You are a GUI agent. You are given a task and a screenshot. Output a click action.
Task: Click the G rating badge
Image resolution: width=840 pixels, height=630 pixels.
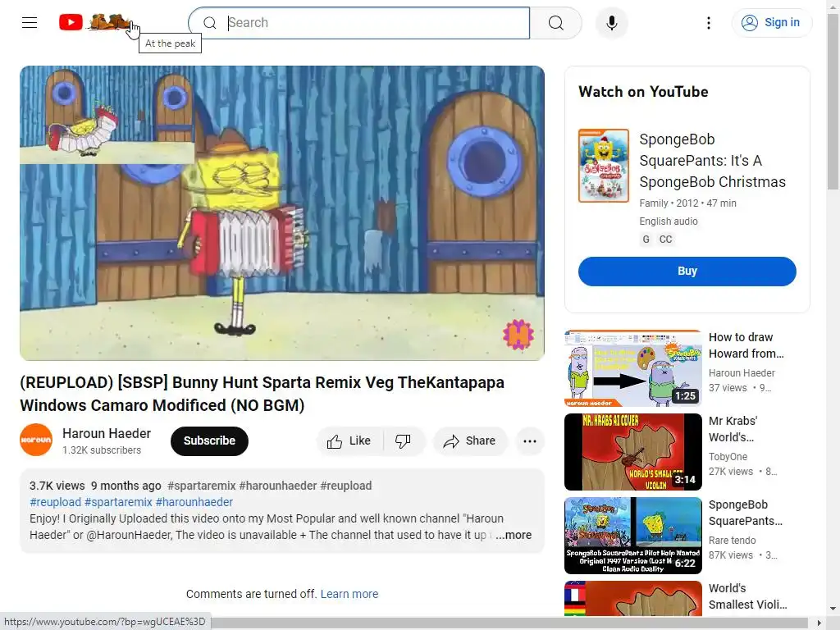646,240
